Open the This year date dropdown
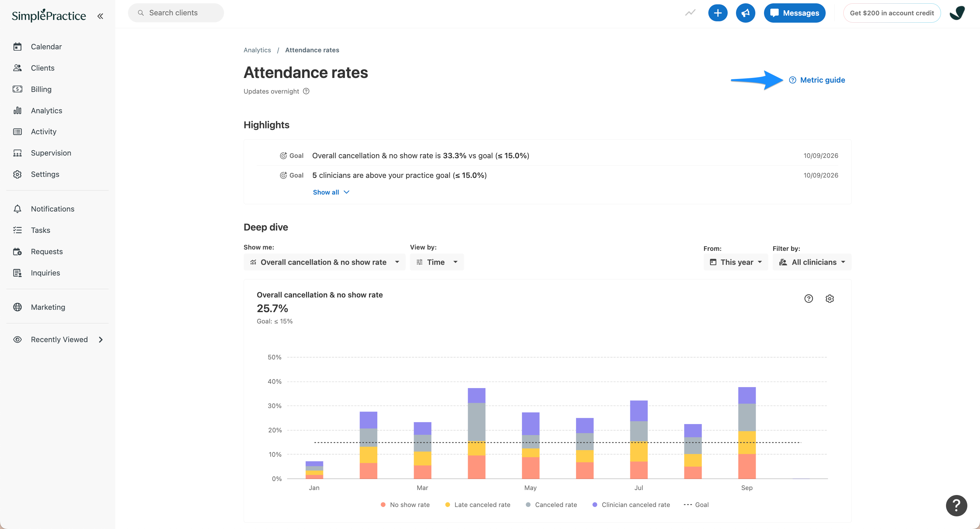This screenshot has height=529, width=980. (x=735, y=262)
